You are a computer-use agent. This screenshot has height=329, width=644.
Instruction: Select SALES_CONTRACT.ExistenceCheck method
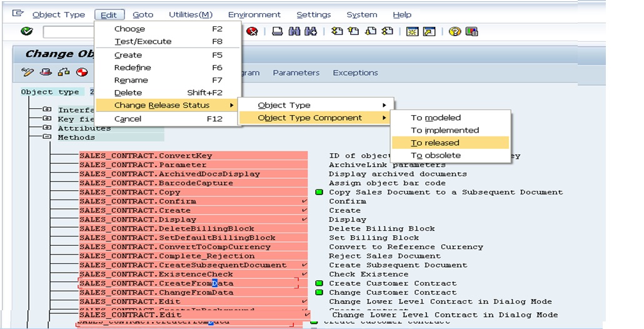pyautogui.click(x=193, y=274)
